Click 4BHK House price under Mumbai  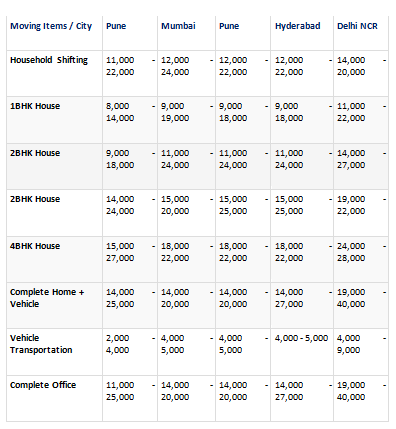pyautogui.click(x=187, y=252)
